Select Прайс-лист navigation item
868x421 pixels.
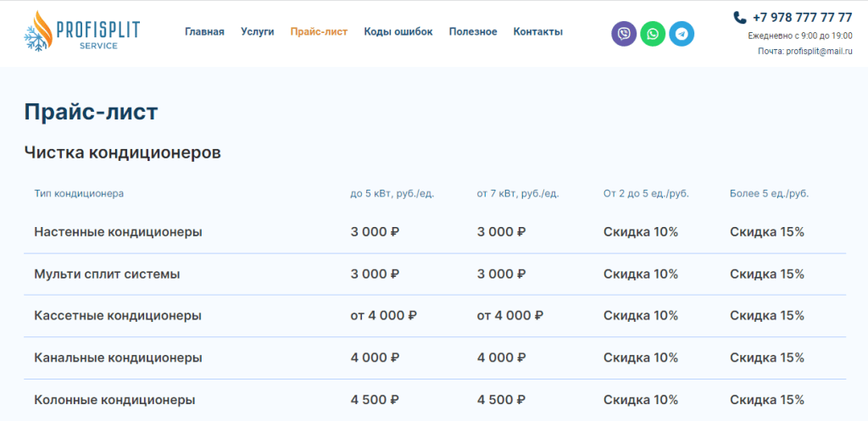tap(319, 32)
